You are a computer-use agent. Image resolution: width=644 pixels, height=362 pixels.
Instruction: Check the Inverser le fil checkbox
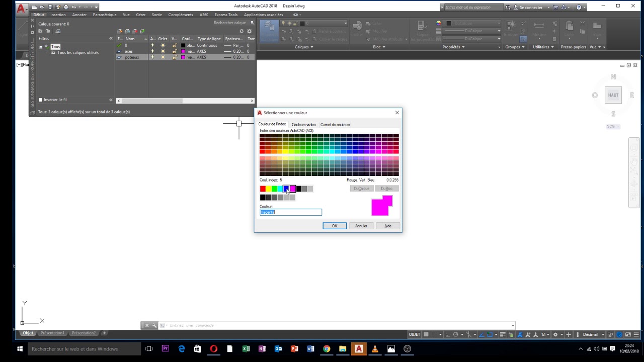click(41, 100)
